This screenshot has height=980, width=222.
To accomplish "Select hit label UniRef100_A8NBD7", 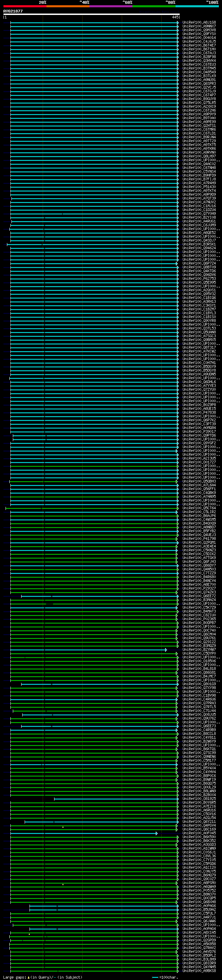I will coord(199,527).
